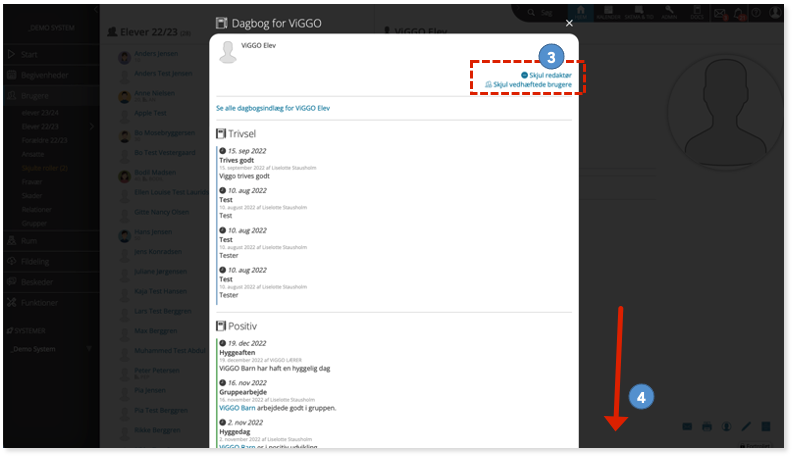Click the print icon at bottom right
Viewport: 796px width, 459px height.
click(707, 427)
